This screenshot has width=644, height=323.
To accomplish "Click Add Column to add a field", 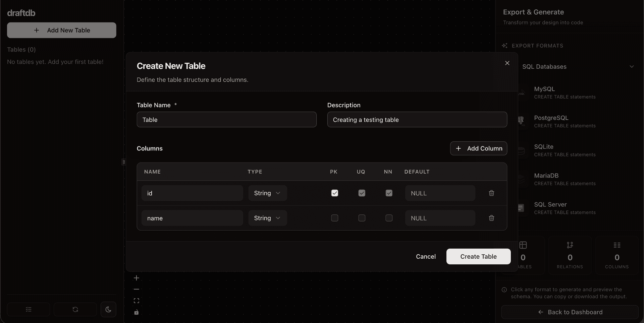I will (x=479, y=148).
